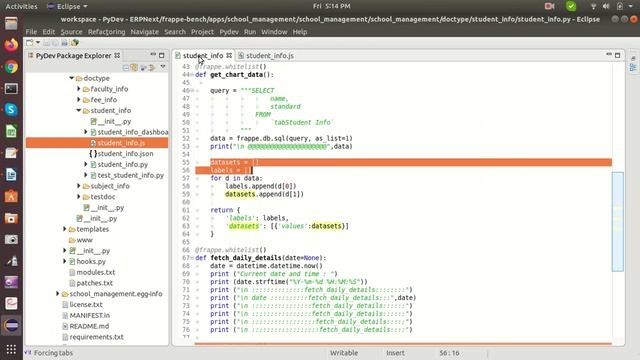This screenshot has width=640, height=360.
Task: Open the Help menu
Action: (x=300, y=32)
